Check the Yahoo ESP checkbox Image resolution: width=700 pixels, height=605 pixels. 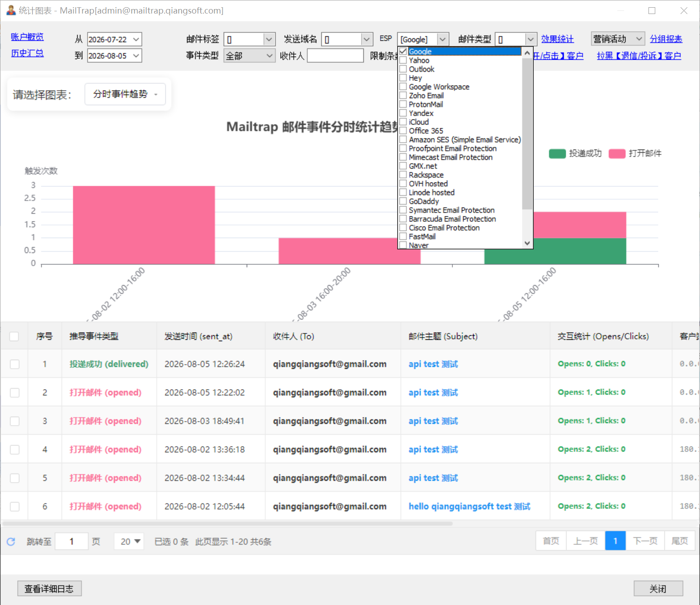[x=403, y=60]
